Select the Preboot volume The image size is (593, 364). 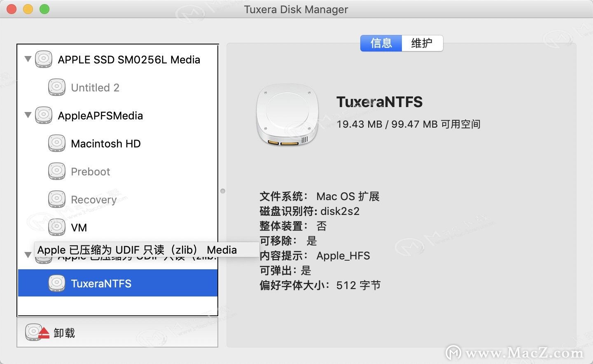pos(118,171)
